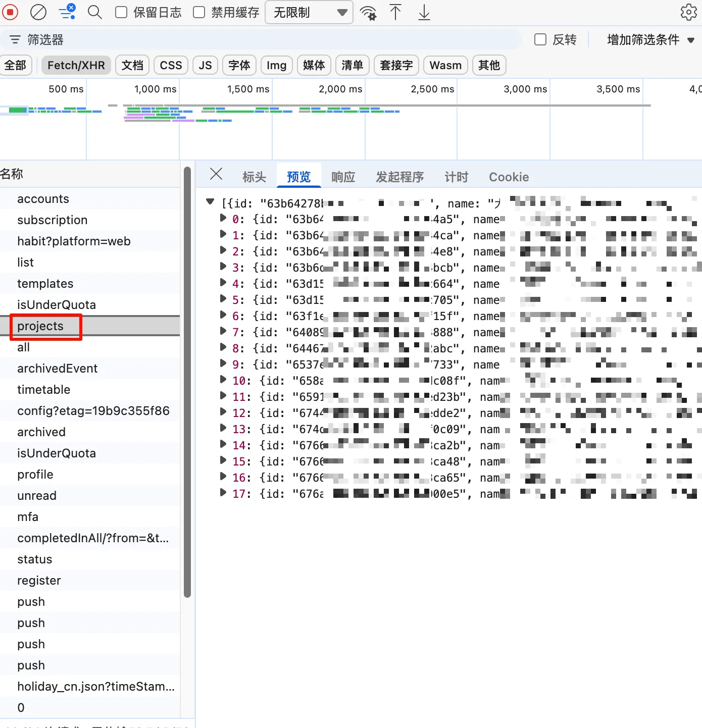Select the templates request

[45, 284]
